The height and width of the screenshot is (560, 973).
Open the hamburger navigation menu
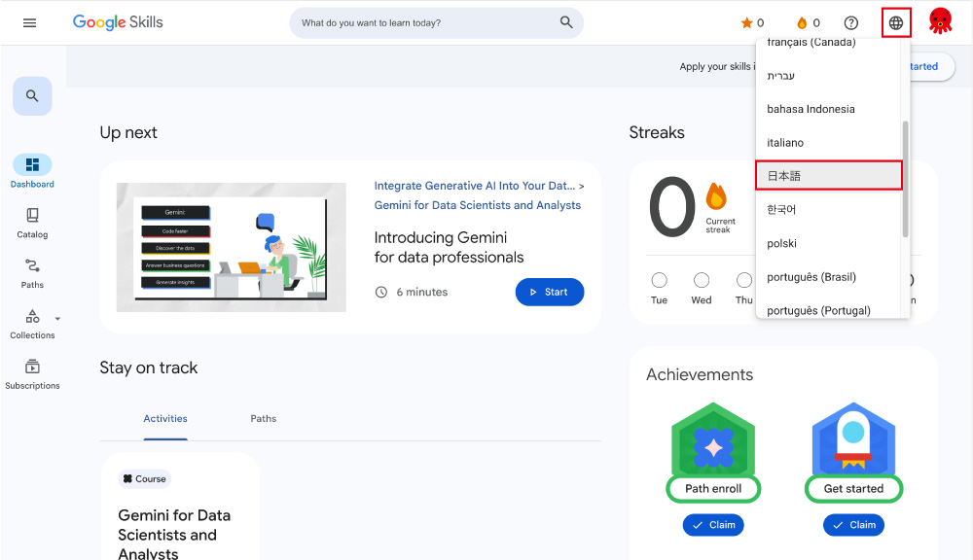pos(28,21)
